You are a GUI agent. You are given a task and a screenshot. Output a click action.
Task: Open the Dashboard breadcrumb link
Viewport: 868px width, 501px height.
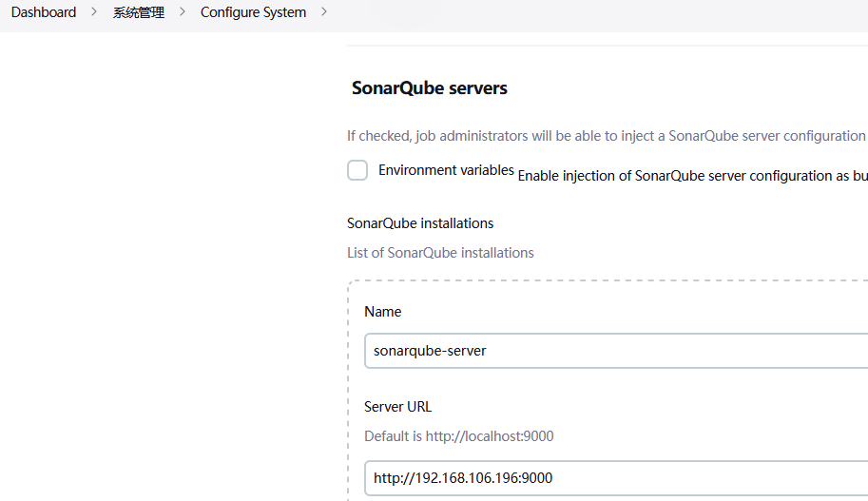[44, 12]
